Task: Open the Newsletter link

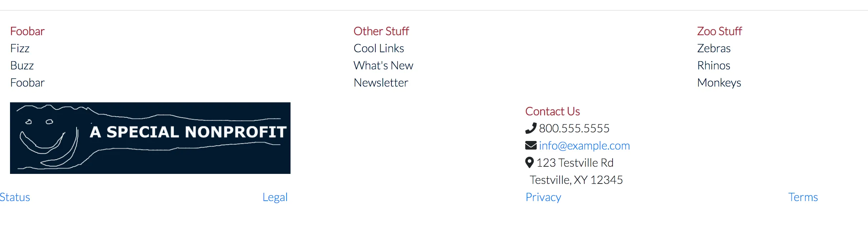Action: tap(381, 83)
